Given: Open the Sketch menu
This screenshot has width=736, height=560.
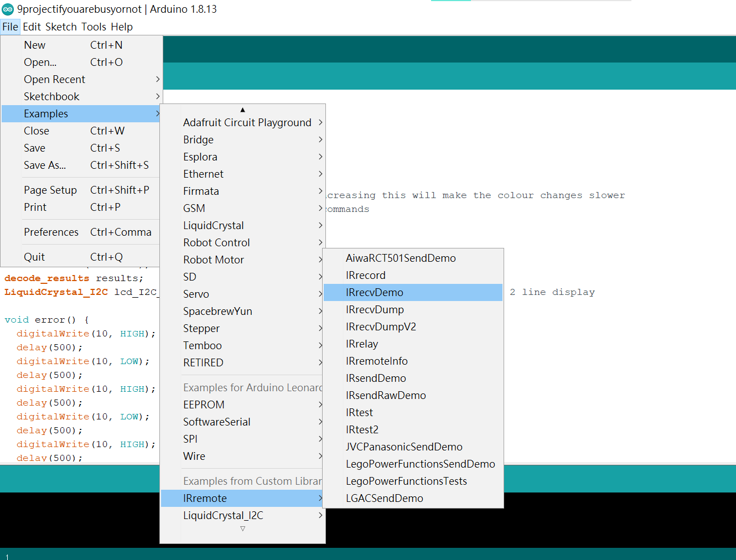Looking at the screenshot, I should point(61,27).
